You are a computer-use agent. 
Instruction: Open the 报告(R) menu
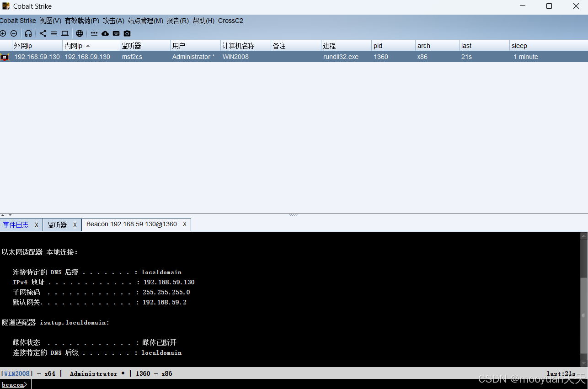click(177, 21)
